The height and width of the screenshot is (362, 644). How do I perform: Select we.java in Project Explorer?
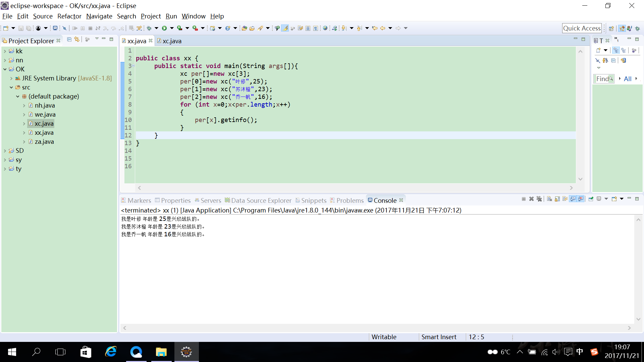pyautogui.click(x=45, y=114)
